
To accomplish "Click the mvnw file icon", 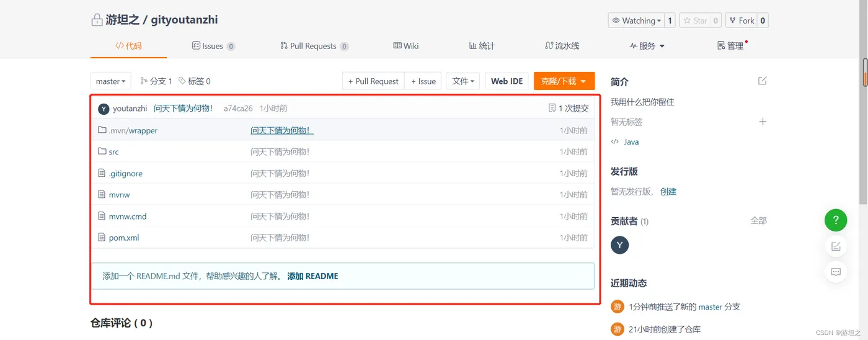I will coord(102,194).
